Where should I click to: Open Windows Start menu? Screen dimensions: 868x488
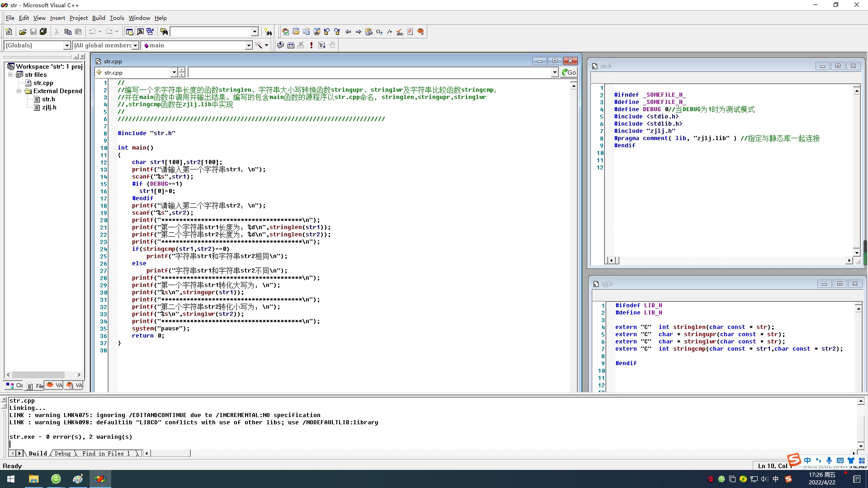tap(11, 479)
